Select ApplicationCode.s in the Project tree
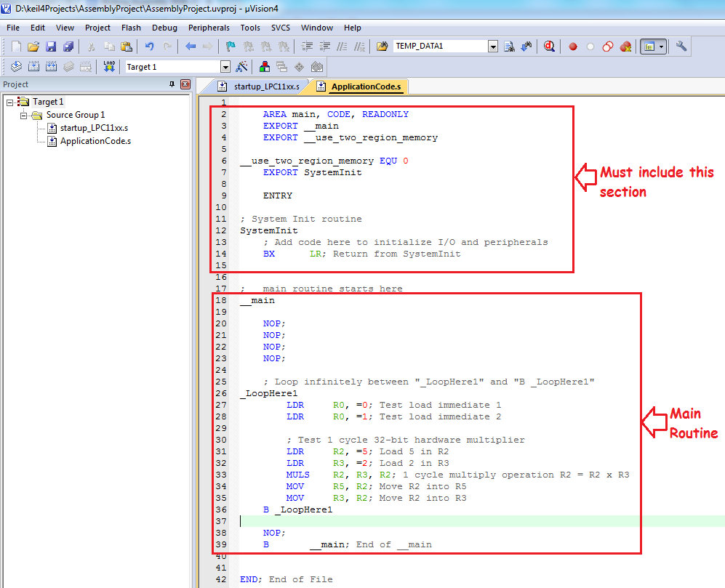 [x=95, y=141]
